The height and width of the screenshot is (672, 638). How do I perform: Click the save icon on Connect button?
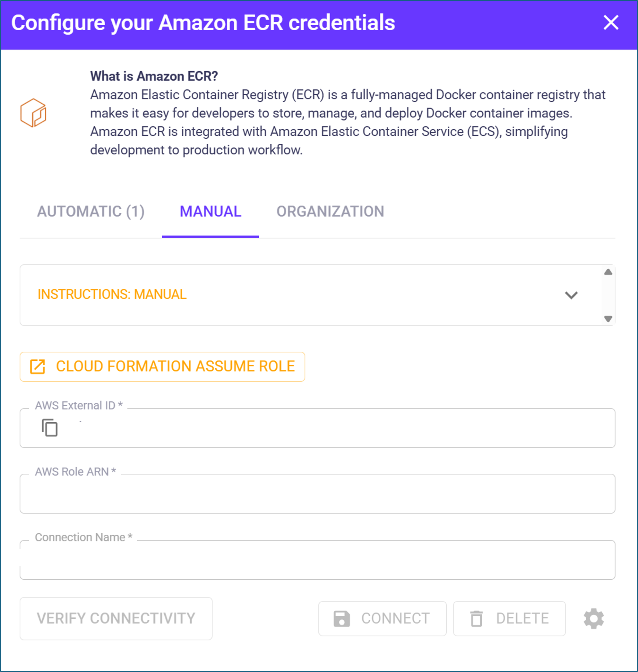(341, 619)
